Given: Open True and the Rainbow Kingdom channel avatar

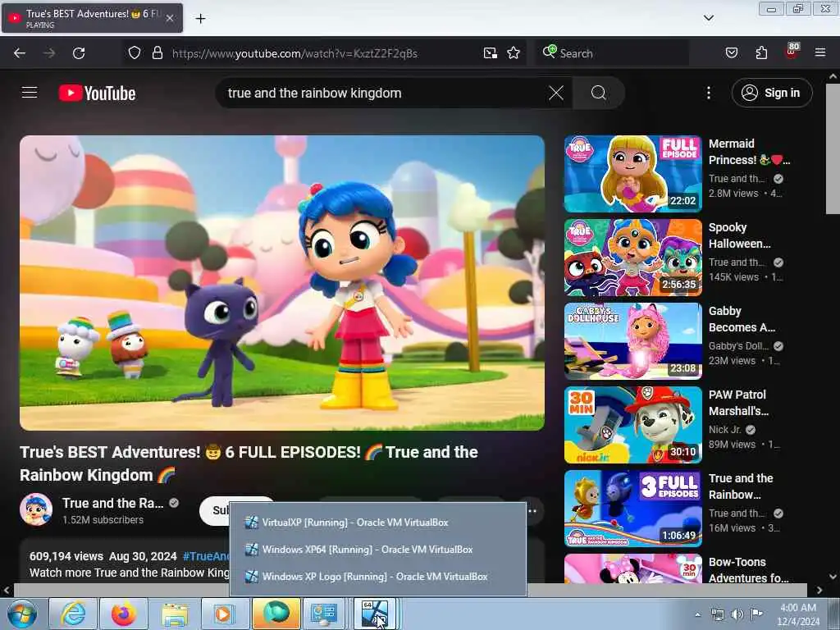Looking at the screenshot, I should pyautogui.click(x=36, y=509).
